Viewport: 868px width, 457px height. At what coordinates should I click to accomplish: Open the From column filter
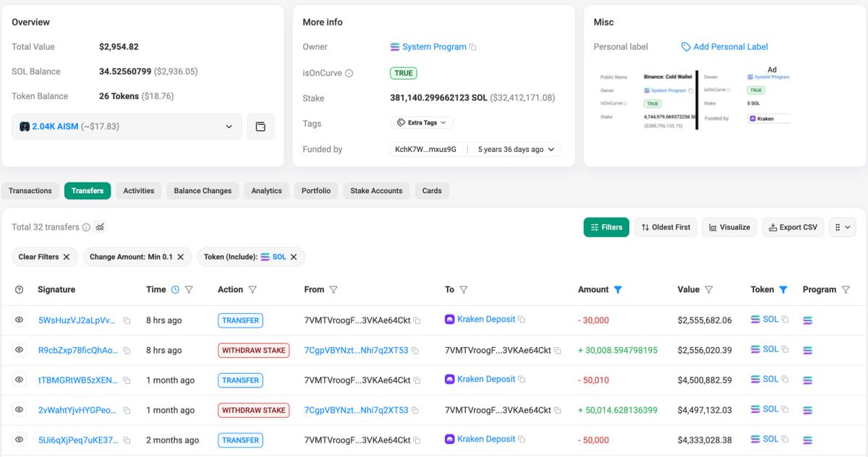(333, 289)
